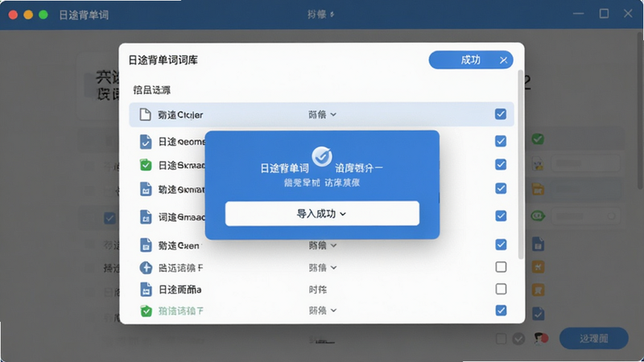Click the blue file icon in the Skmat row

(x=146, y=189)
